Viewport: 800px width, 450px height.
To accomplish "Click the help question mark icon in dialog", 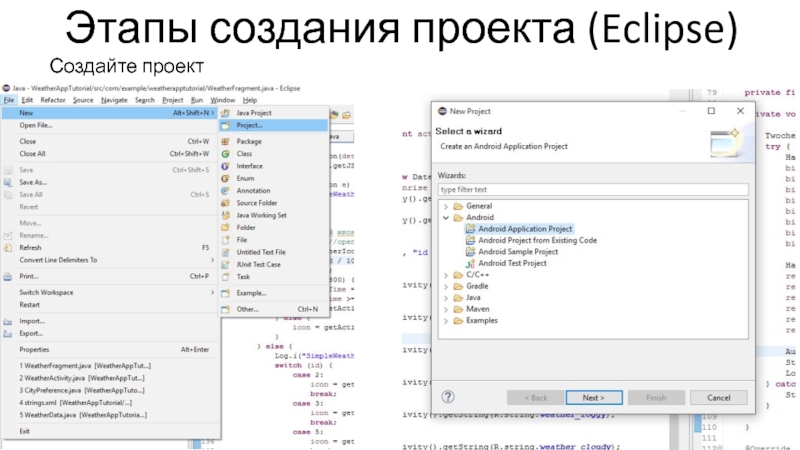I will 448,397.
